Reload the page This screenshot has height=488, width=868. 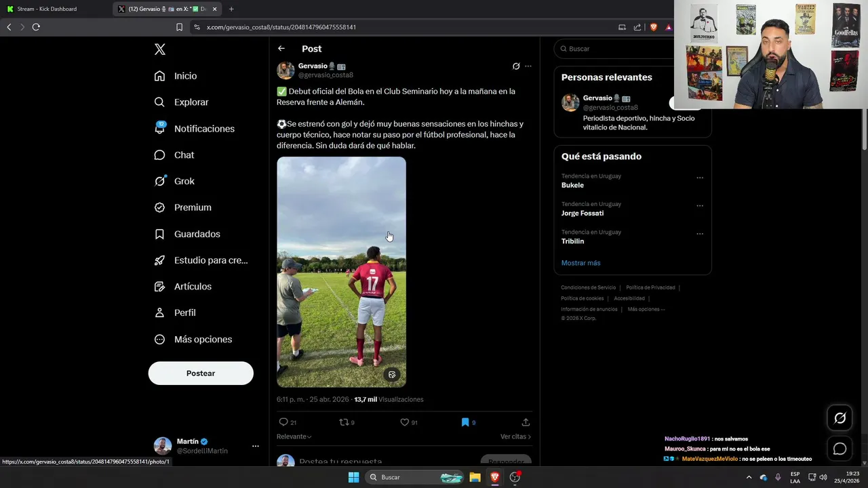click(36, 27)
